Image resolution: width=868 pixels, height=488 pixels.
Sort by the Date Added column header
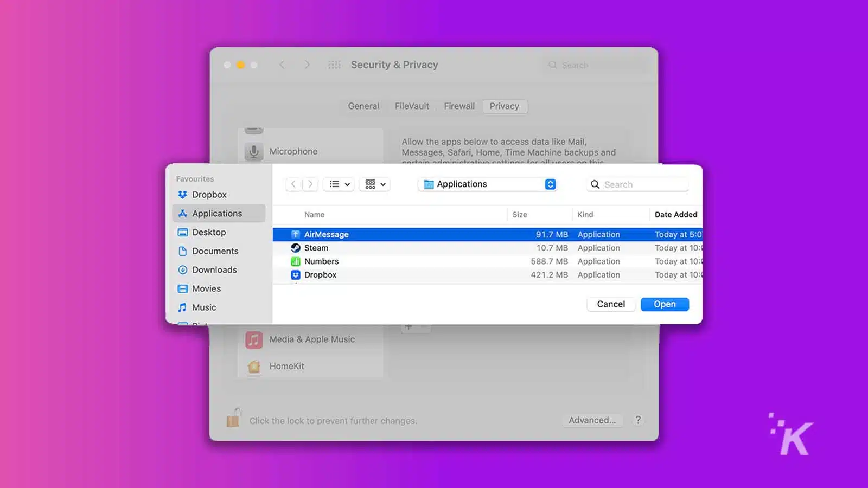[675, 215]
